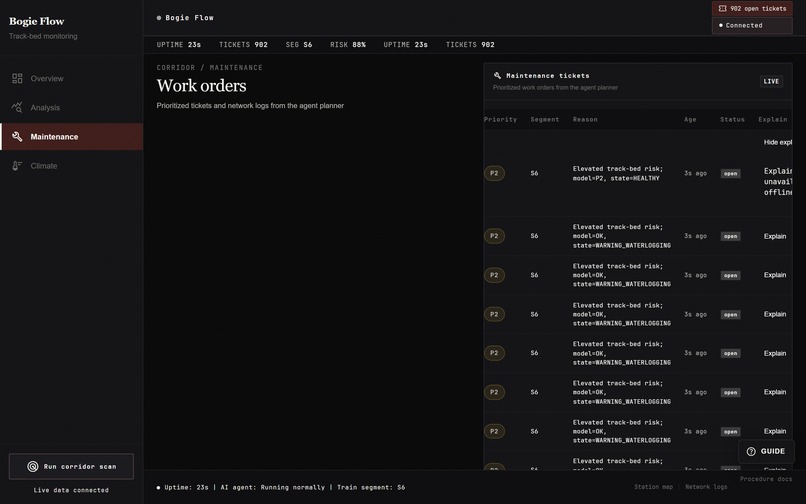Click the Status column header
This screenshot has height=504, width=806.
coord(732,119)
